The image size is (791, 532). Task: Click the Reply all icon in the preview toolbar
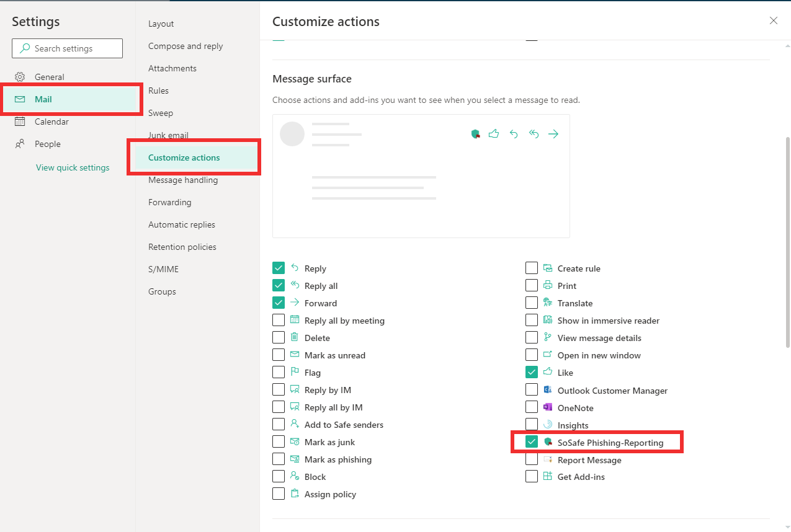pyautogui.click(x=534, y=133)
